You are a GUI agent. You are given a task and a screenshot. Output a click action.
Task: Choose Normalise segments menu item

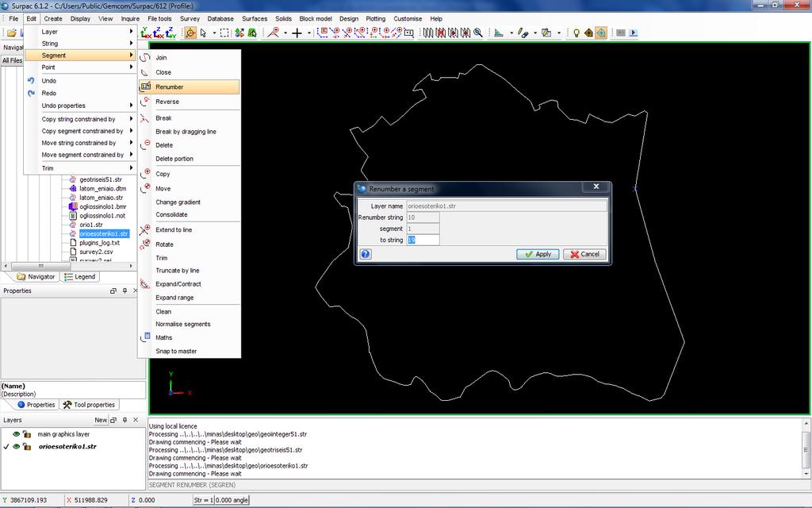190,324
